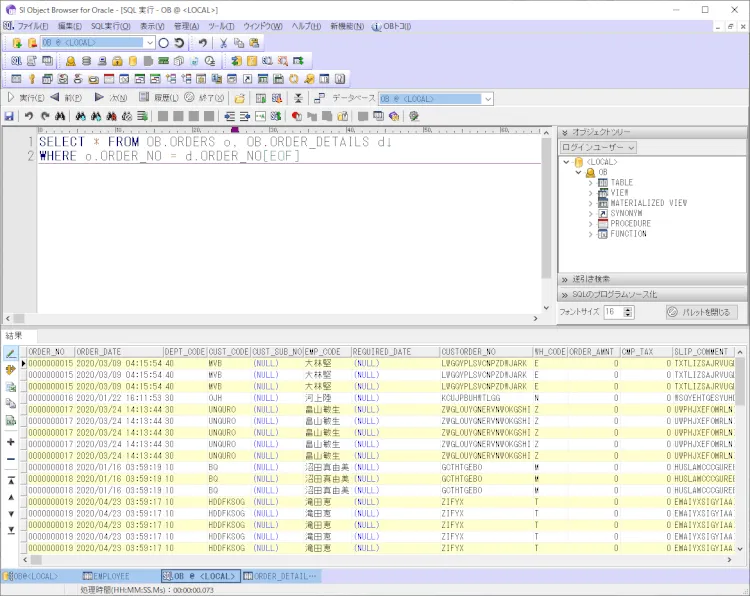The image size is (750, 596).
Task: Expand the PROCEDURE tree node
Action: 590,223
